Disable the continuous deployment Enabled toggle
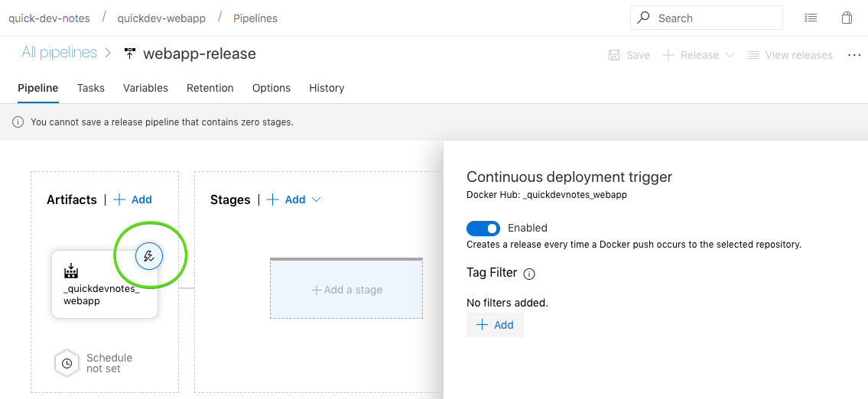The height and width of the screenshot is (399, 868). pyautogui.click(x=483, y=228)
